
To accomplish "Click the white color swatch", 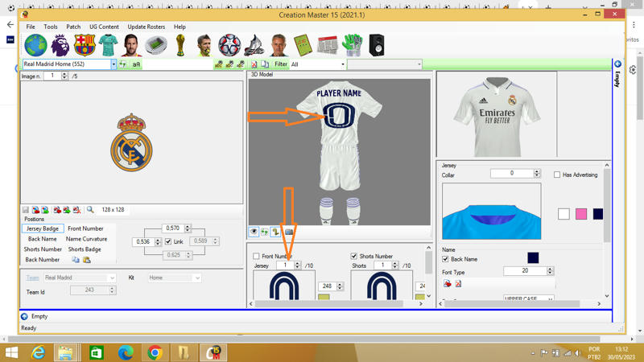I will pyautogui.click(x=563, y=214).
